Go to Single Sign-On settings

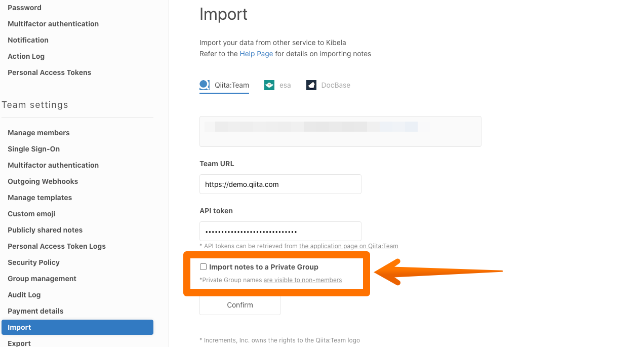[33, 149]
